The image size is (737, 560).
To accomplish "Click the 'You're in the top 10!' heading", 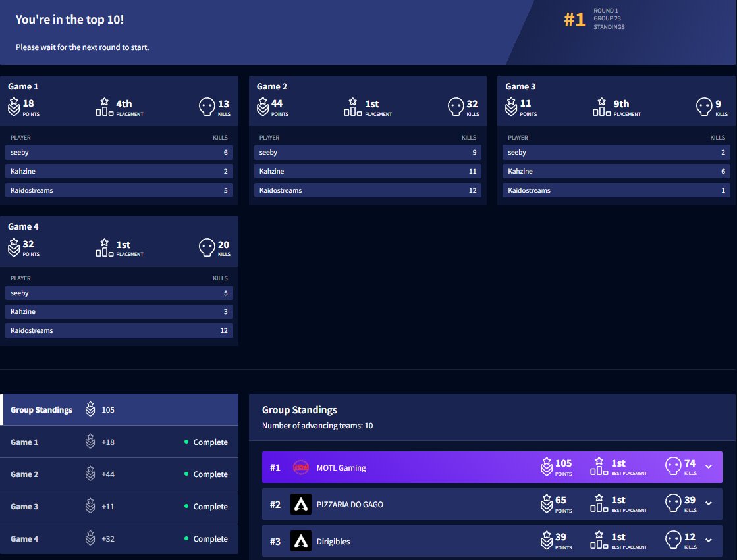I will pyautogui.click(x=70, y=19).
